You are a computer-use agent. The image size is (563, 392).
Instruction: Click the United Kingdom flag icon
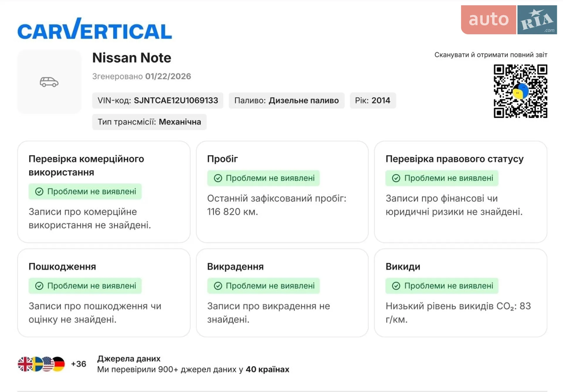tap(25, 364)
